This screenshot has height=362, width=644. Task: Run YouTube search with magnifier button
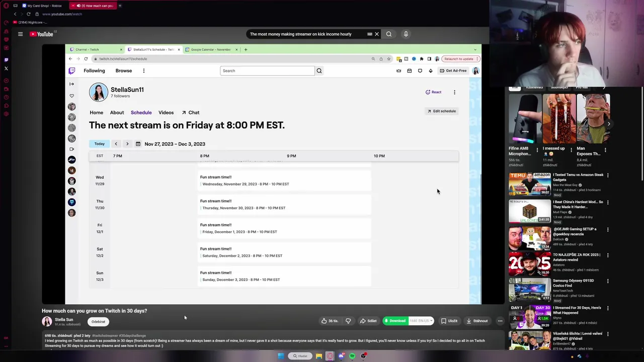point(389,34)
